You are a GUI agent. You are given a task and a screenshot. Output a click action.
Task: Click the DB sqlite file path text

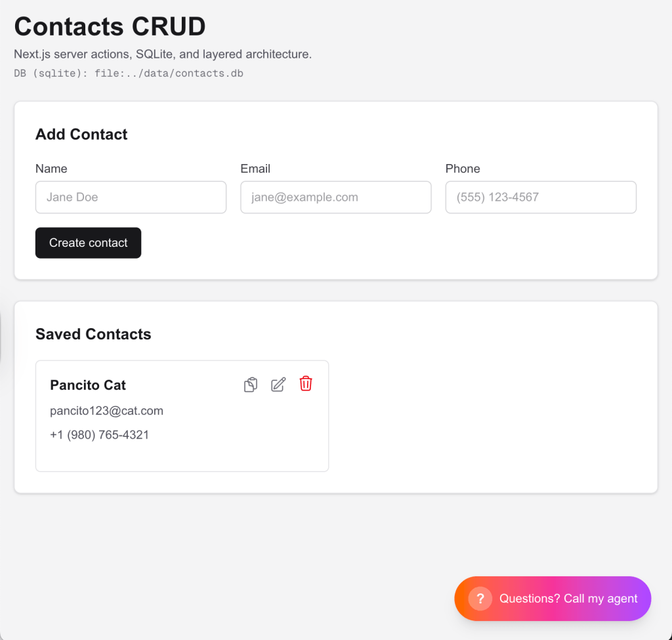click(x=129, y=74)
